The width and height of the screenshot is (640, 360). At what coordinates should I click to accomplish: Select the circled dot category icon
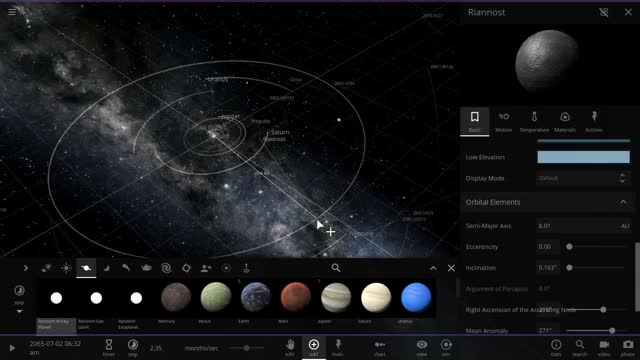(226, 268)
